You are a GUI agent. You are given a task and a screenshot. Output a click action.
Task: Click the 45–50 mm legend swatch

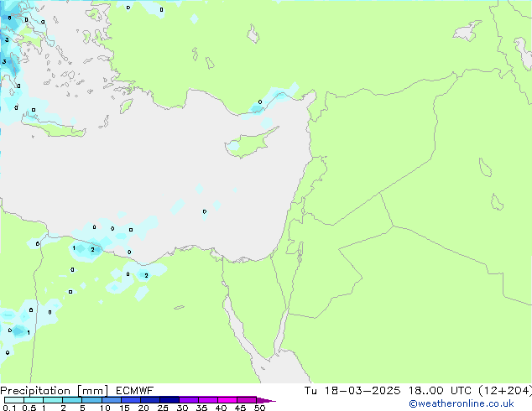click(x=247, y=400)
